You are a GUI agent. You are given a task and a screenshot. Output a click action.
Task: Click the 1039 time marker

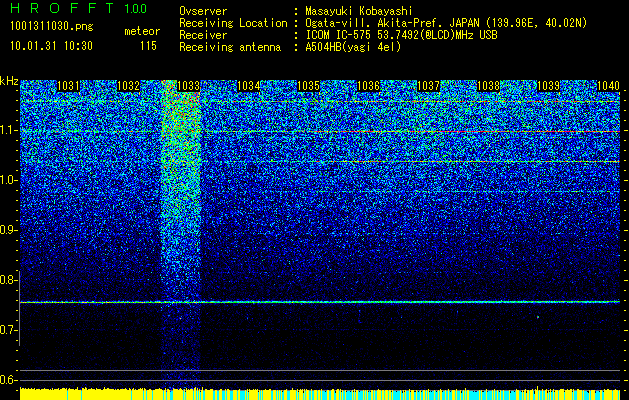point(548,86)
